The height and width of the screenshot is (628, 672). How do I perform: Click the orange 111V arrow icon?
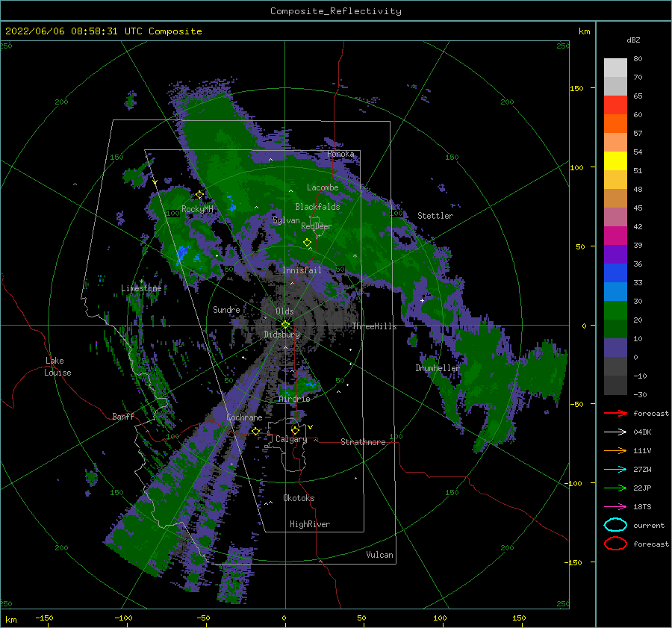[x=615, y=450]
